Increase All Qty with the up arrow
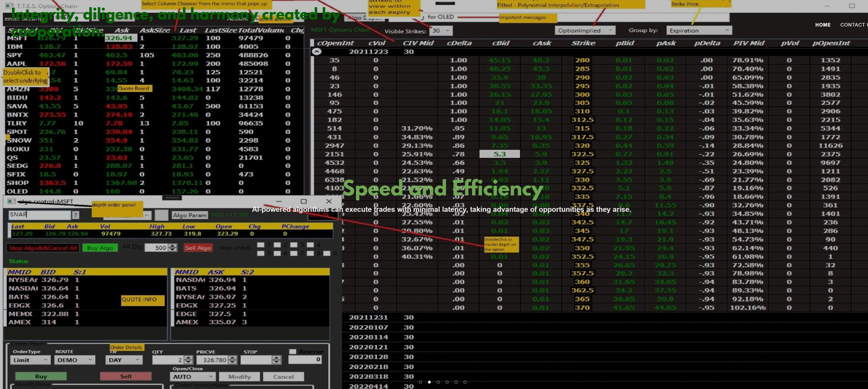This screenshot has width=868, height=389. click(173, 245)
